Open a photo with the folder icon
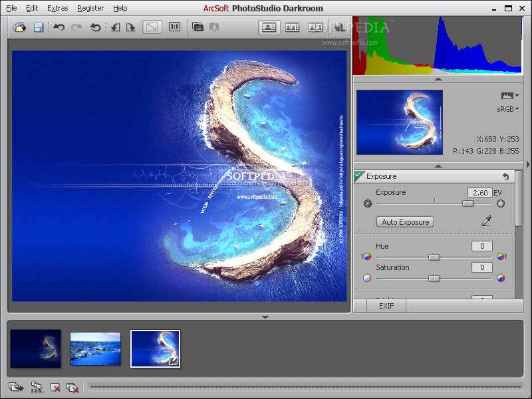Viewport: 532px width, 399px height. (x=19, y=27)
